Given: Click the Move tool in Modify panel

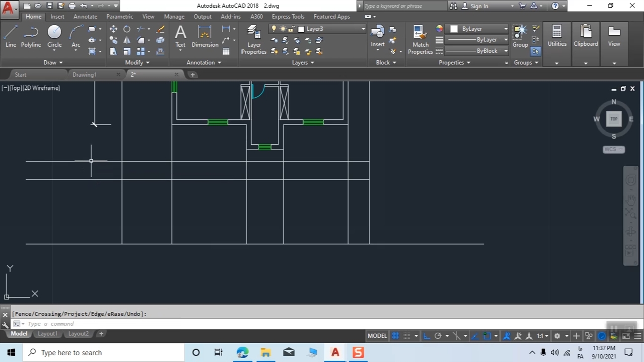Looking at the screenshot, I should point(113,29).
